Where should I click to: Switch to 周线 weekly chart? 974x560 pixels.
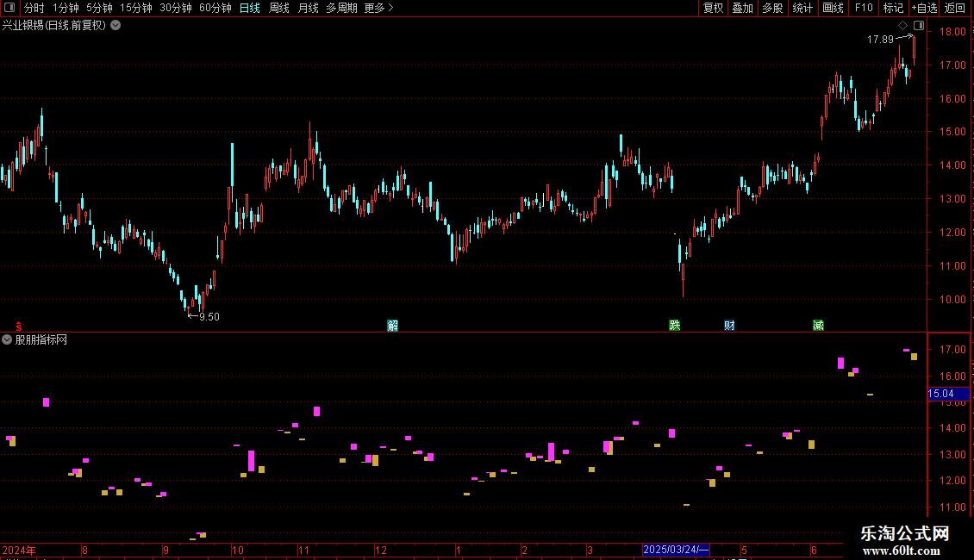[279, 8]
